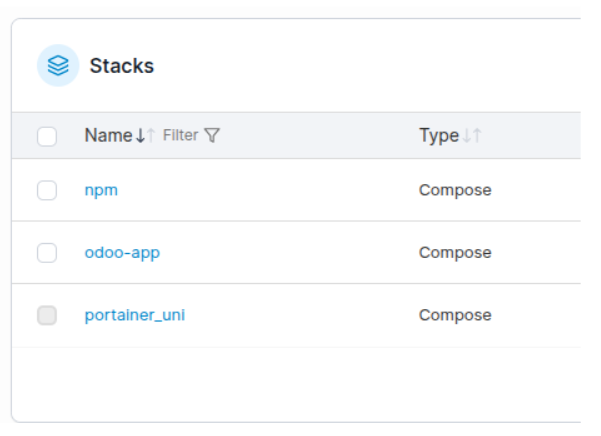Image resolution: width=601 pixels, height=436 pixels.
Task: Click the Stacks layers icon
Action: [x=58, y=66]
